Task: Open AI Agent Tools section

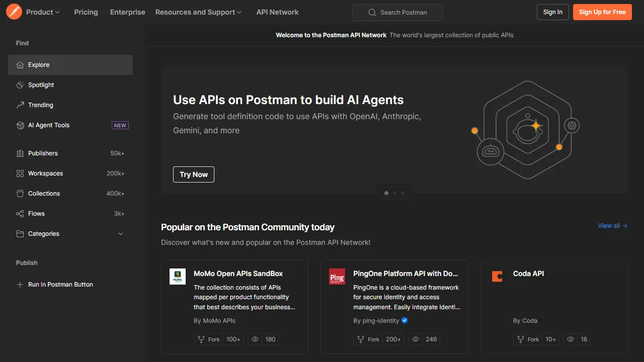Action: [70, 125]
